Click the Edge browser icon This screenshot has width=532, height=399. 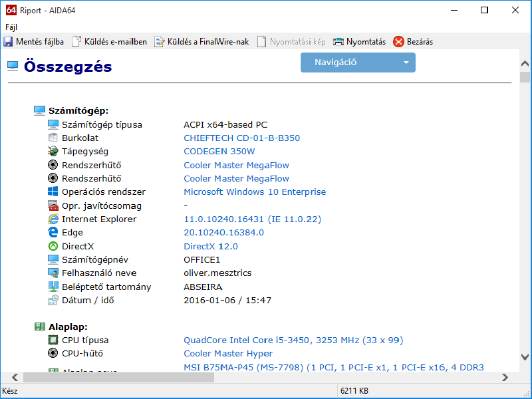(53, 232)
